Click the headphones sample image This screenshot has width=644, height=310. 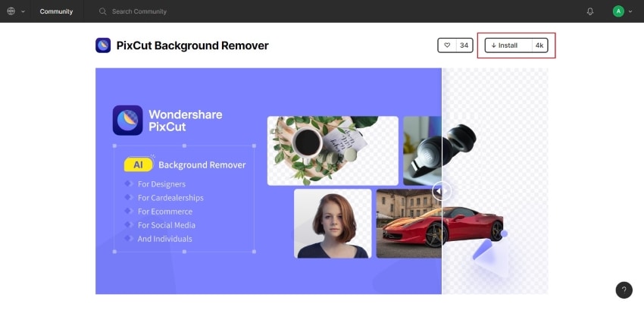(x=439, y=151)
